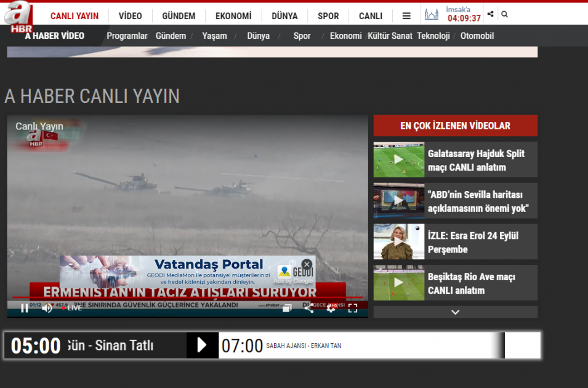Click the schedule next arrow button
This screenshot has height=388, width=588.
pyautogui.click(x=202, y=346)
